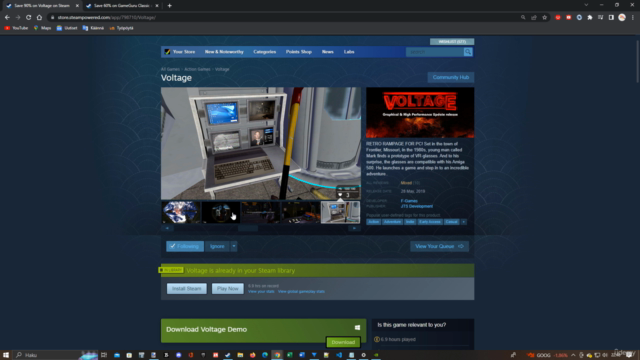Open Käännä bookmark

[93, 28]
